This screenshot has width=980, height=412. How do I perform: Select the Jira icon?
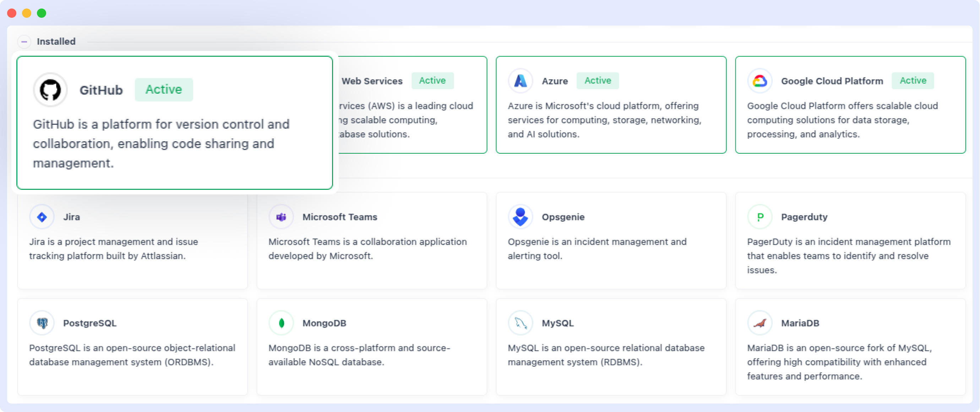42,216
